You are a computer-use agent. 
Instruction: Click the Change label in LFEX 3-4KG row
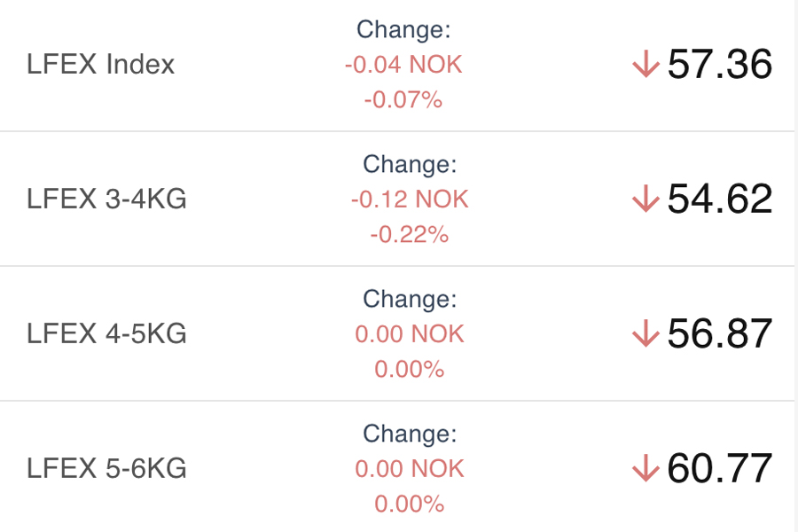(x=409, y=165)
